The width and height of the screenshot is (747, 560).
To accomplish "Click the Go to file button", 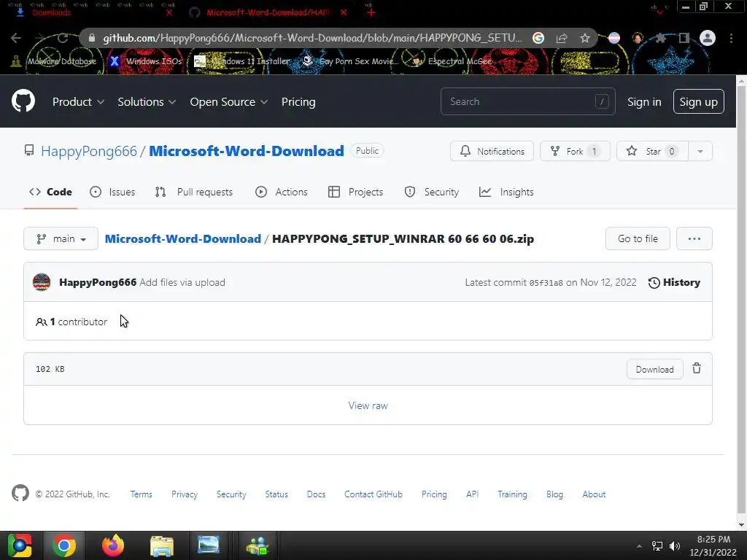I will click(638, 238).
